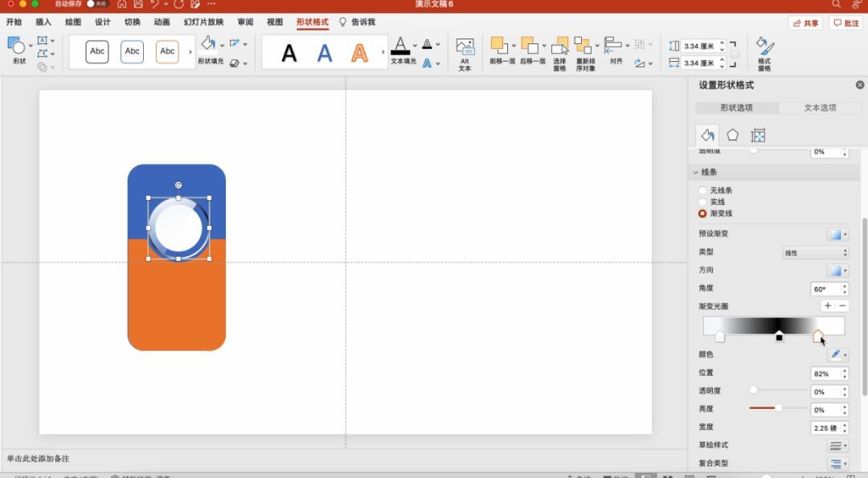Image resolution: width=868 pixels, height=478 pixels.
Task: Click the shape outline pen icon
Action: tap(235, 43)
